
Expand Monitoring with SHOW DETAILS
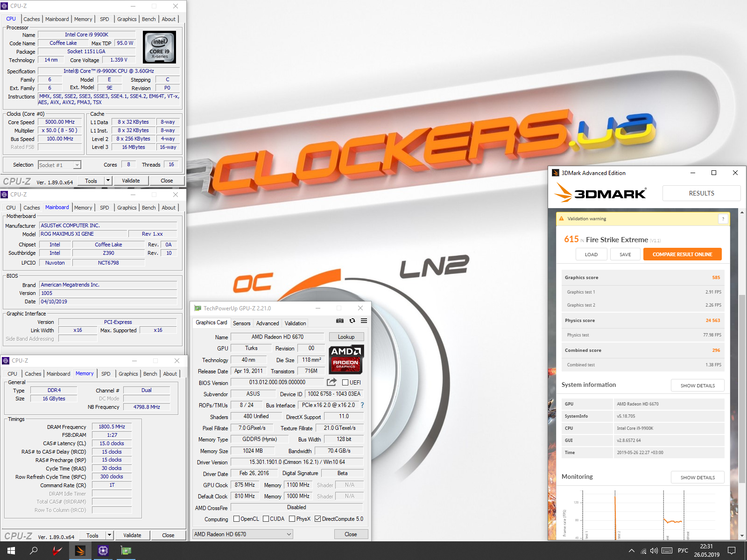(698, 477)
